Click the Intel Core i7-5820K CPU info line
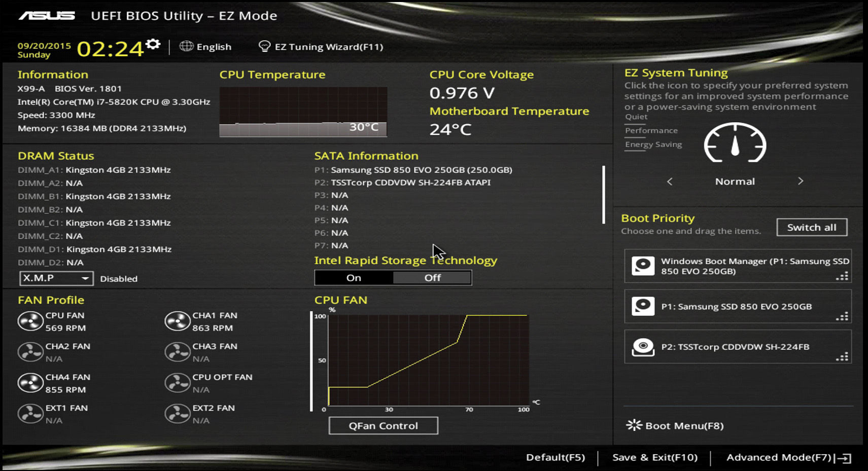Screen dimensions: 868x471 [114, 102]
